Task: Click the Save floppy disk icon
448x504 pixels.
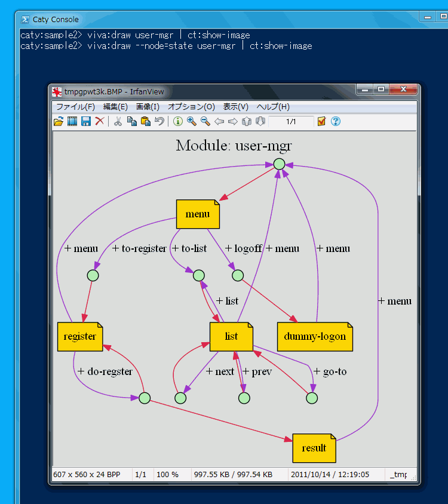Action: (86, 122)
